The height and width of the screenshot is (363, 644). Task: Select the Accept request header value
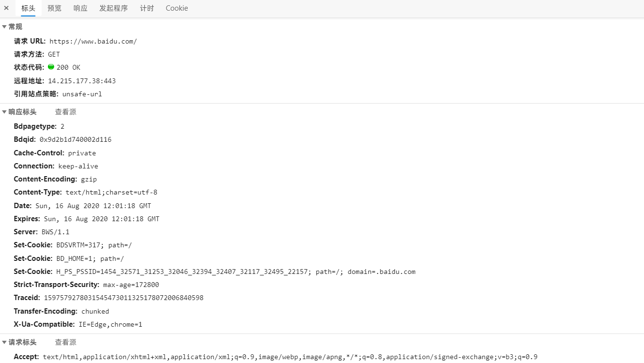(290, 357)
